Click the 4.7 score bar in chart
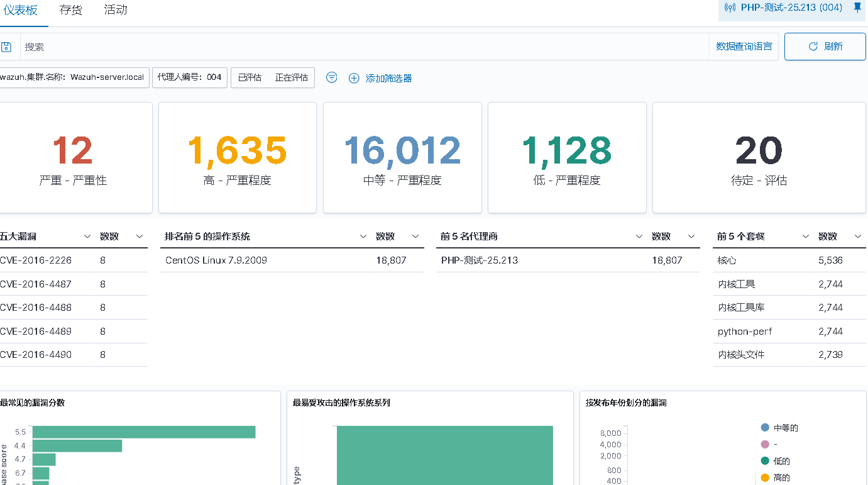 (x=44, y=459)
